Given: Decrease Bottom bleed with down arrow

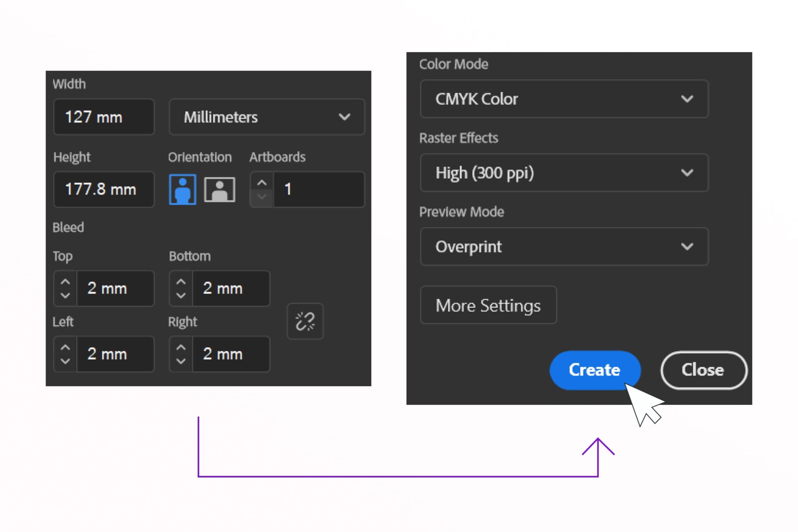Looking at the screenshot, I should point(181,295).
